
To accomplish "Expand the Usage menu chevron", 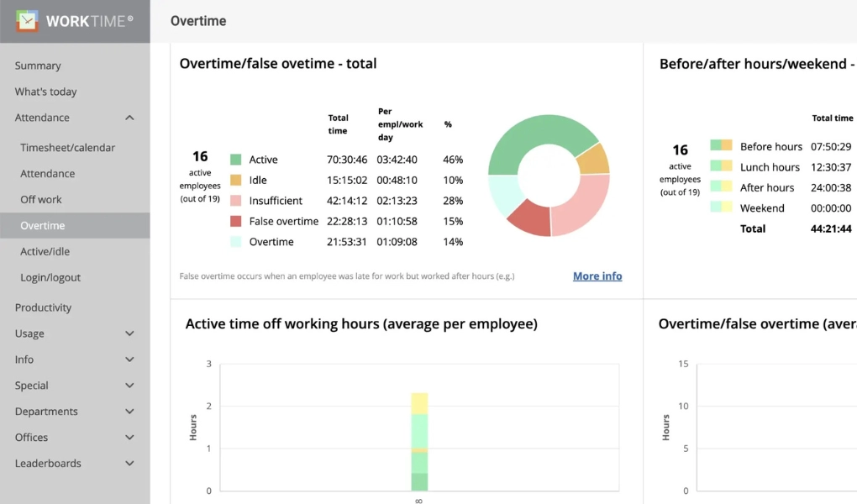I will pyautogui.click(x=129, y=333).
